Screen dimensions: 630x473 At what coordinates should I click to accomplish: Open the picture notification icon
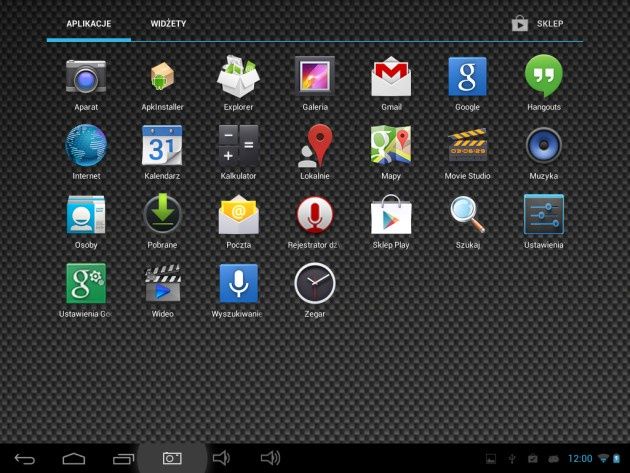pos(491,459)
